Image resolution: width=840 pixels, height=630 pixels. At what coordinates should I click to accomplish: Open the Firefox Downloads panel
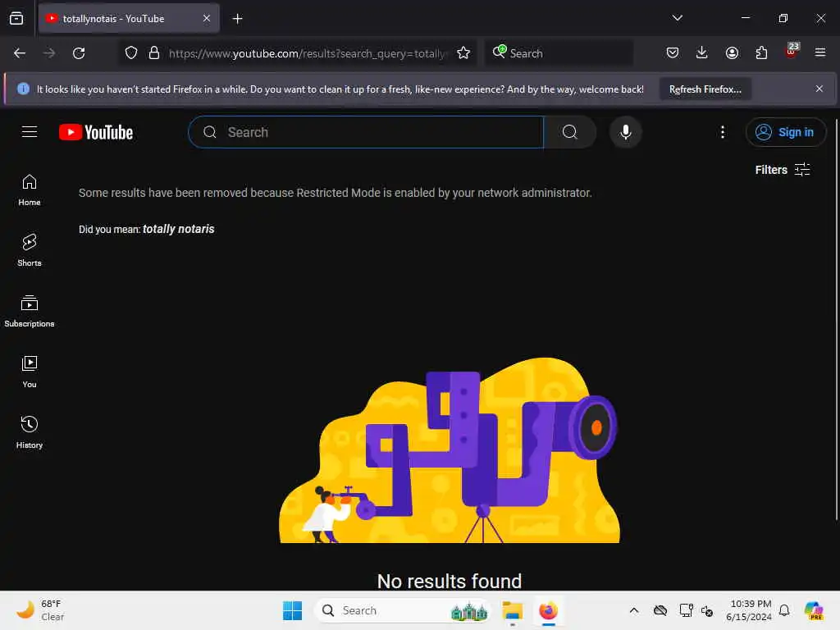click(702, 53)
